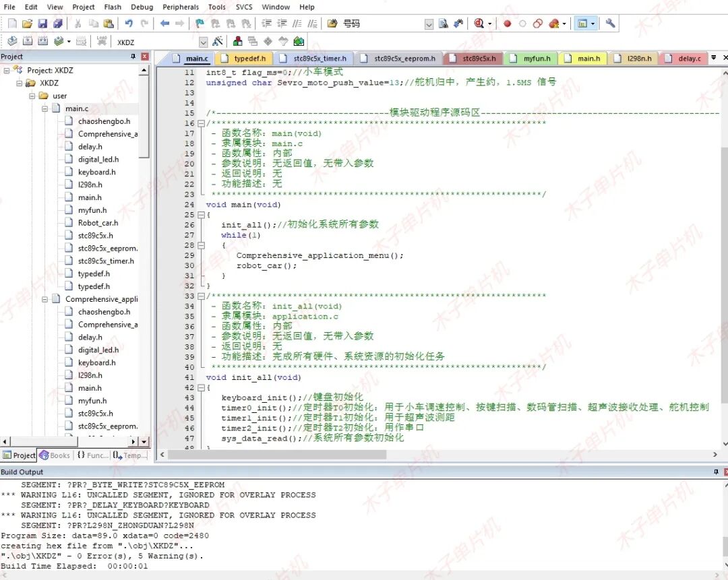Click the disable all breakpoints icon
This screenshot has height=580, width=728.
538,23
